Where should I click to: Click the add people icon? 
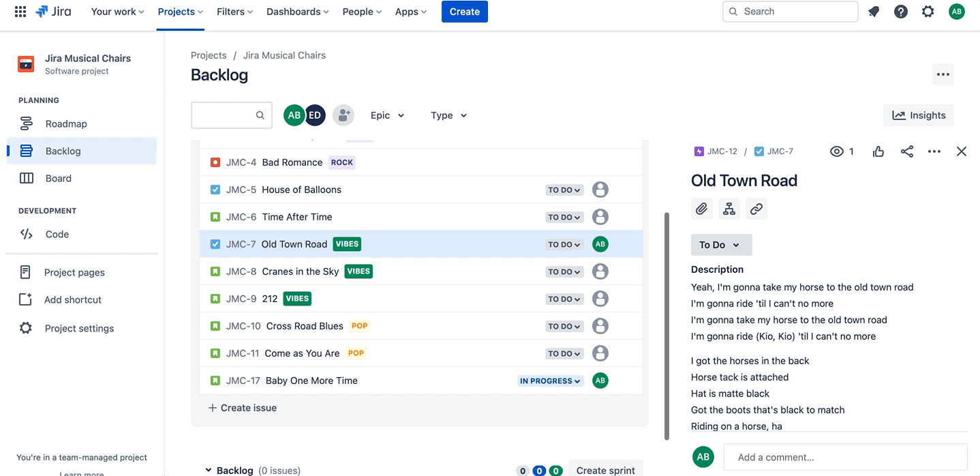343,115
